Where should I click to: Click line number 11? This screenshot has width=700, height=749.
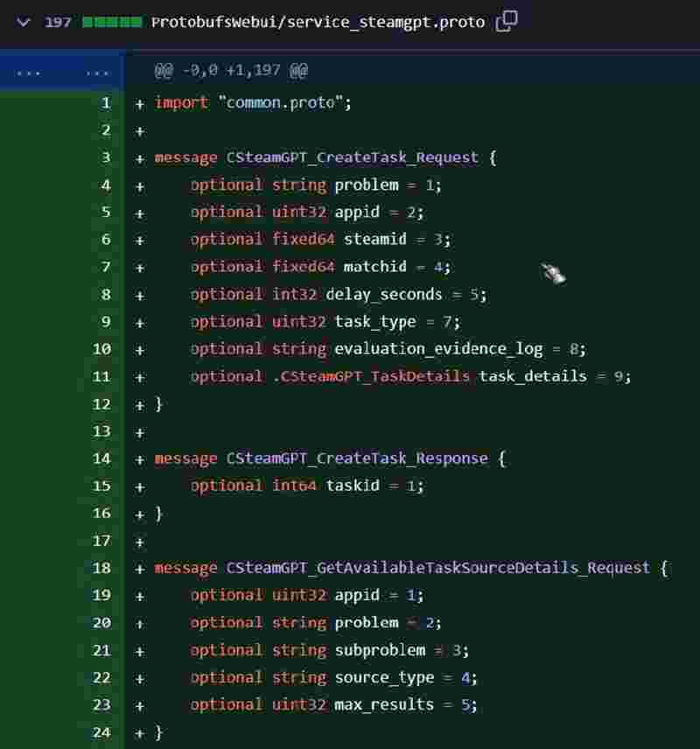point(102,376)
